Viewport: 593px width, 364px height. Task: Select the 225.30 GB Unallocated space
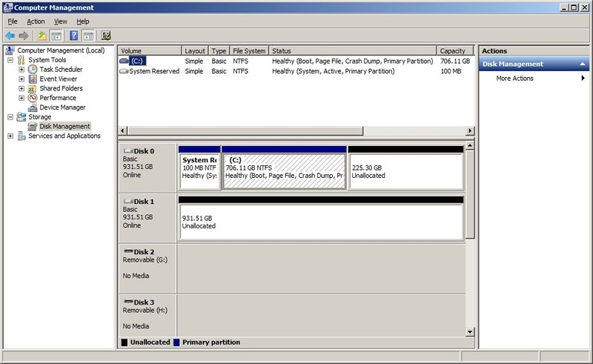(x=405, y=168)
